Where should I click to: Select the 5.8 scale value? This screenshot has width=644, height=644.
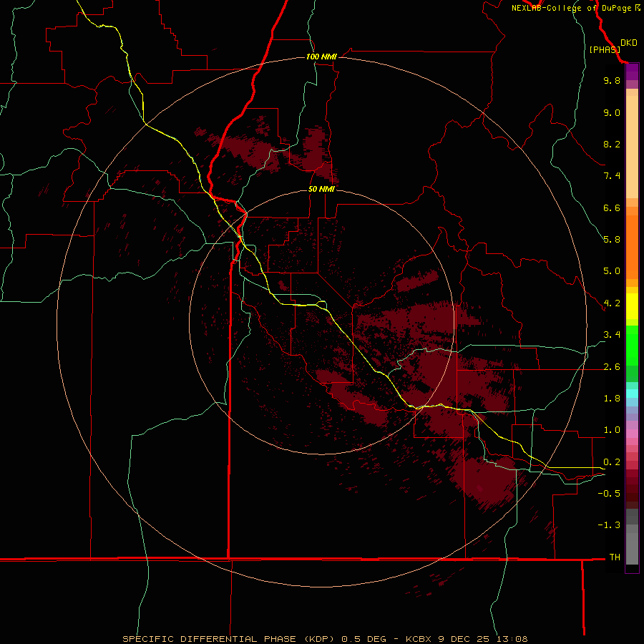click(x=612, y=240)
